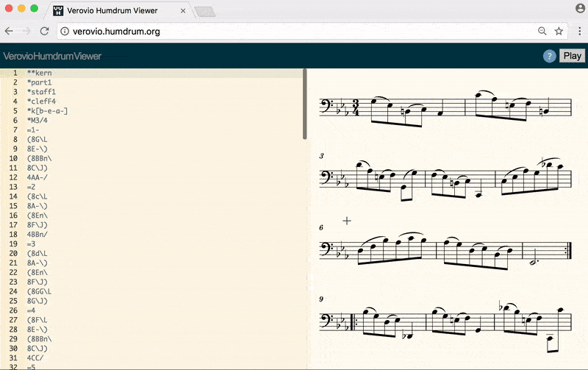Click line 5 text *k[b-e-a-]
This screenshot has width=588, height=370.
pyautogui.click(x=47, y=110)
